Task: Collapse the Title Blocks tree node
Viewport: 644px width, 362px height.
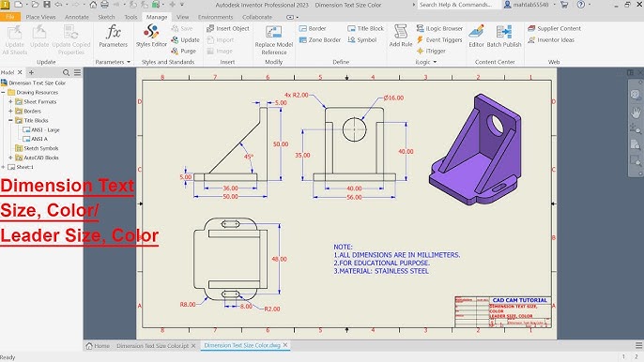Action: click(10, 120)
